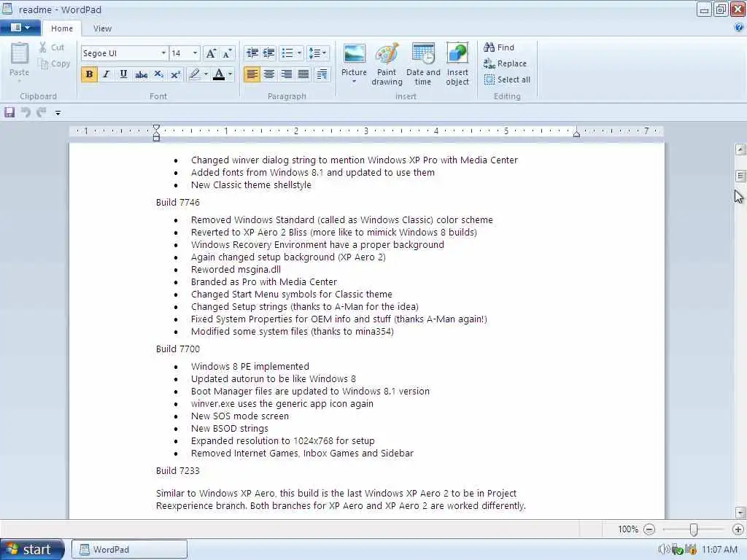Click the Save icon in quick access toolbar
Screen dimensions: 747x560
[9, 112]
